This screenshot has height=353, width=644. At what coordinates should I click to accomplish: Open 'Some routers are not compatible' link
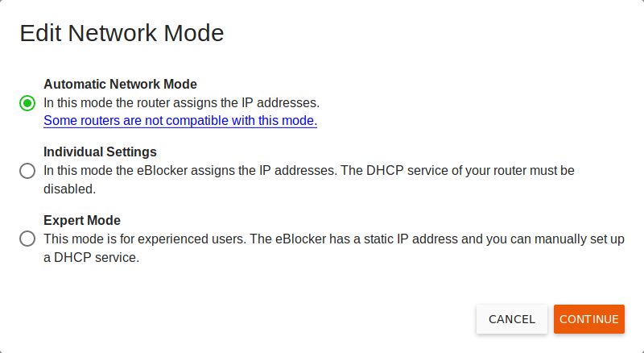[x=180, y=121]
